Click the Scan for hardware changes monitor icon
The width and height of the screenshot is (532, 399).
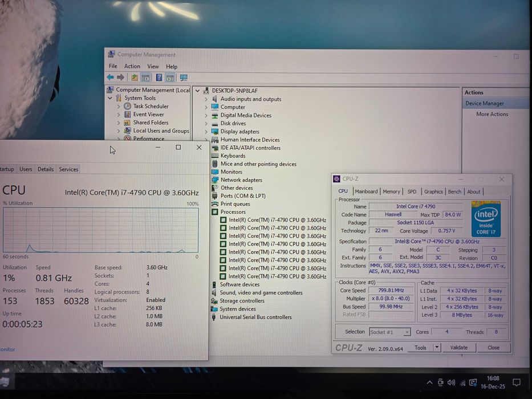point(184,78)
